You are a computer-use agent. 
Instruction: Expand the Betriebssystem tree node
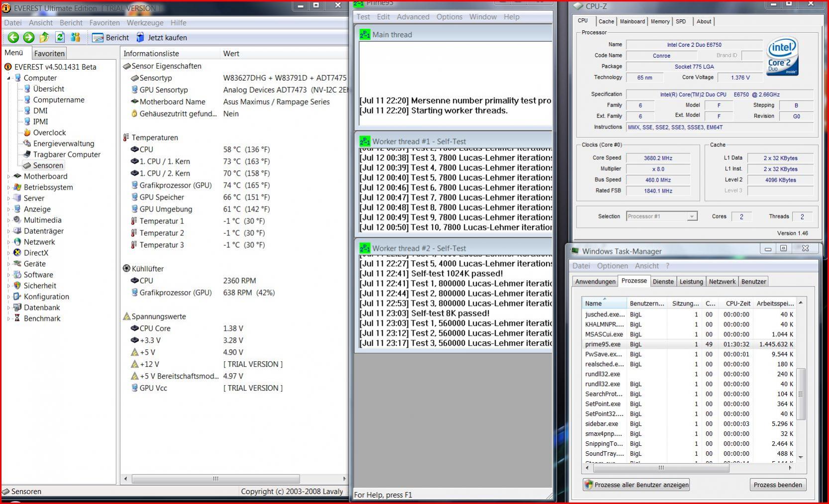(x=8, y=187)
